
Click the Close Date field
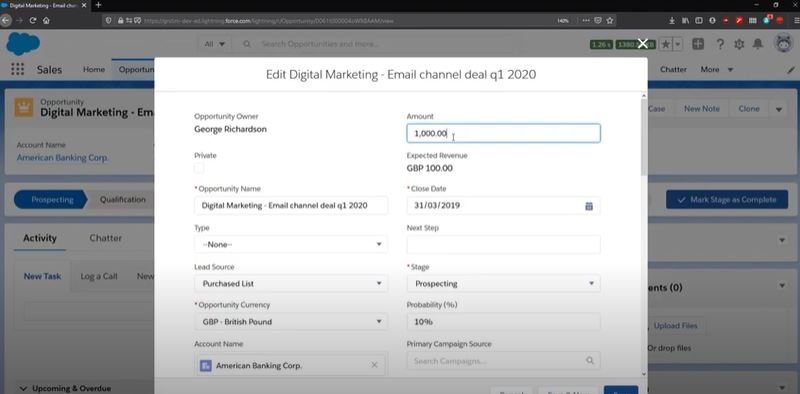coord(503,206)
